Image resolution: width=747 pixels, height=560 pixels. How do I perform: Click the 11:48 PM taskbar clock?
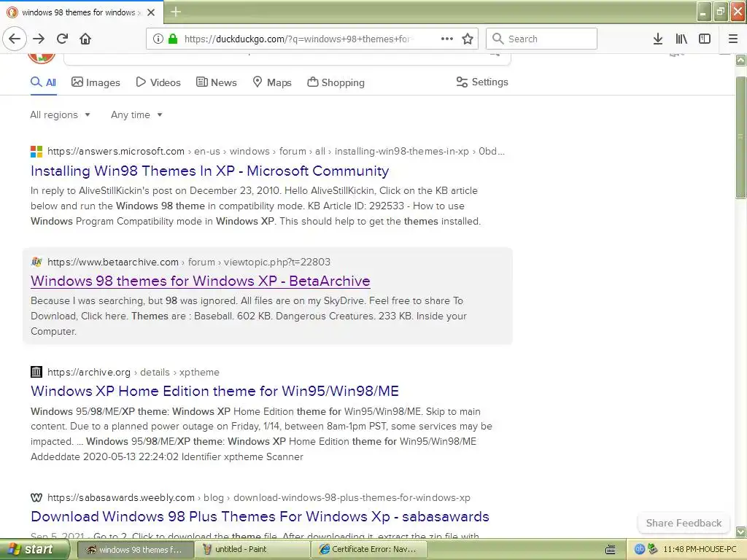tap(700, 549)
